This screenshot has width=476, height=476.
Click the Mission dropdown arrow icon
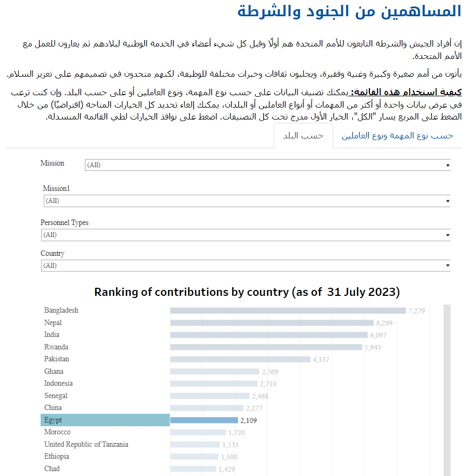[x=448, y=165]
